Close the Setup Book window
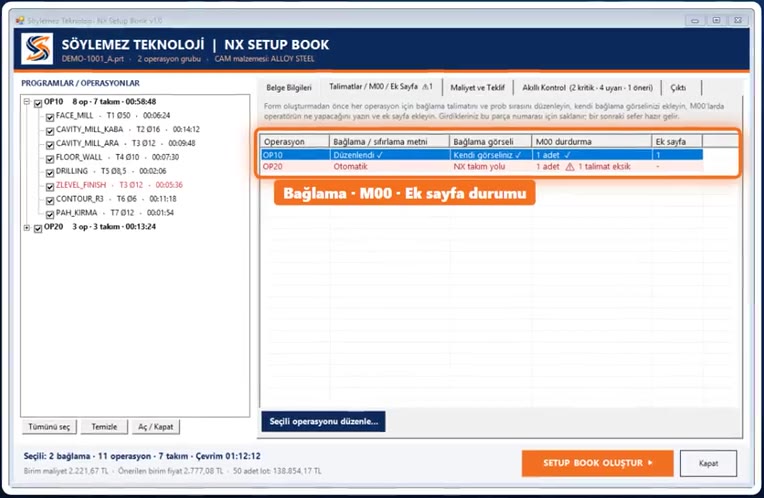 coord(738,20)
